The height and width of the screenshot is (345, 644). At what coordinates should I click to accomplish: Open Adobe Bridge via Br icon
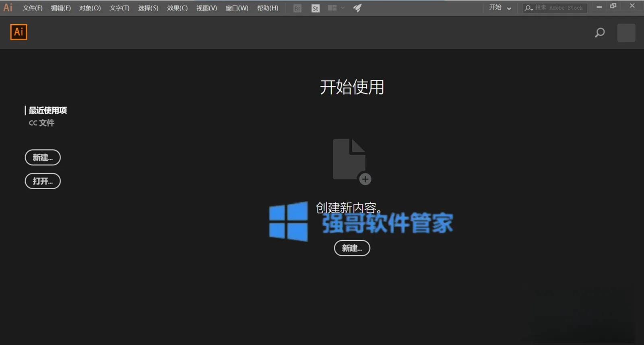coord(297,8)
